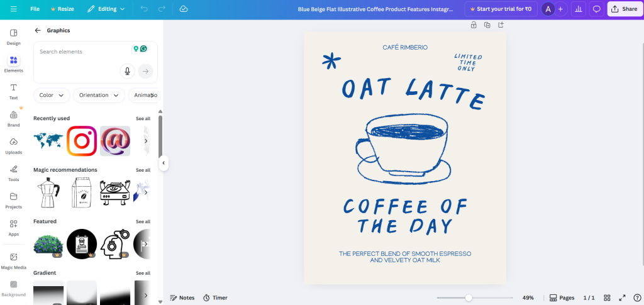Expand the Color filter dropdown
Screen dimensions: 644x305
coord(52,95)
